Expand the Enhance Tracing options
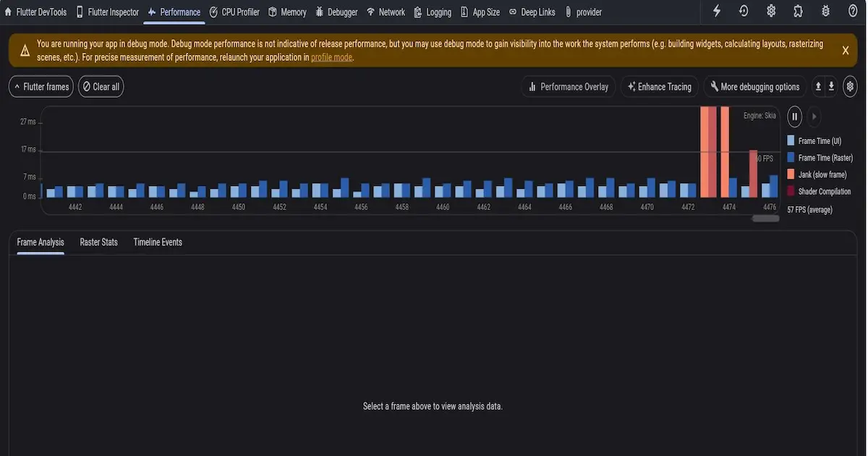Viewport: 868px width, 456px height. [660, 87]
